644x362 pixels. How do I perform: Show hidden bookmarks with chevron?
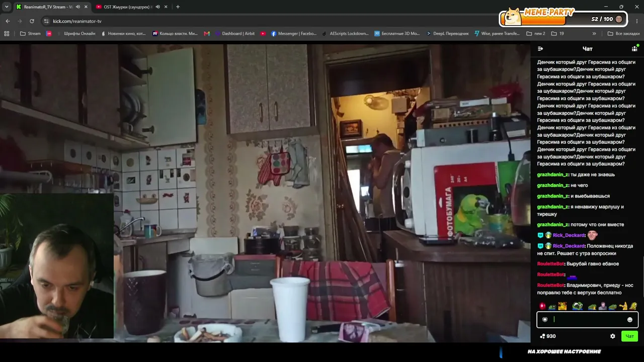click(594, 34)
